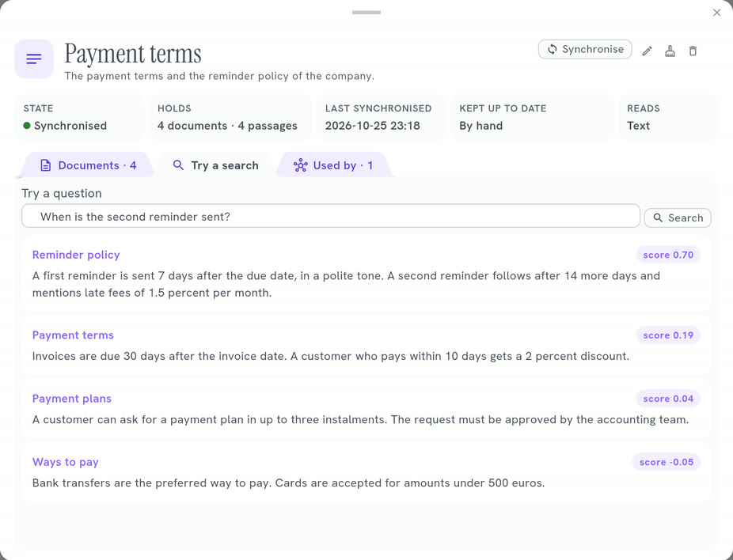Click the 4 documents · 4 passages value
Screen dimensions: 733x560
(x=227, y=126)
